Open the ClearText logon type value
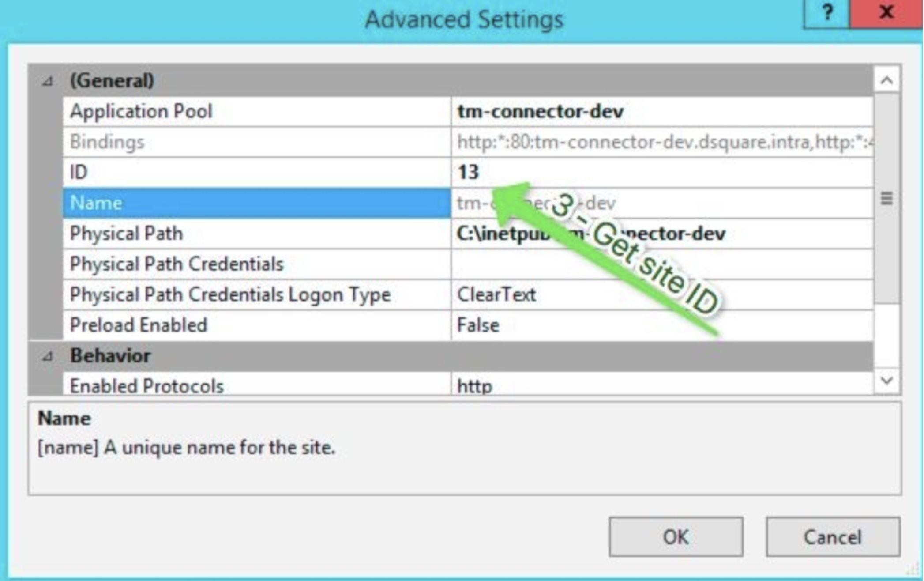 (x=496, y=294)
